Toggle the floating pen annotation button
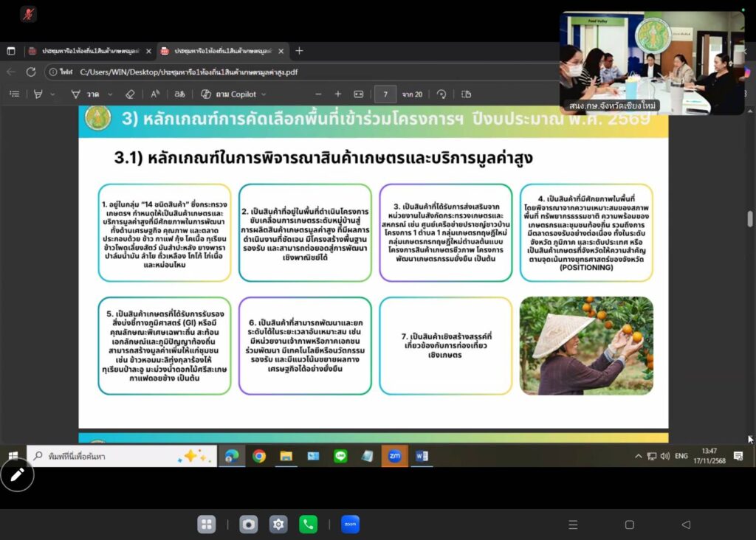 pos(17,474)
